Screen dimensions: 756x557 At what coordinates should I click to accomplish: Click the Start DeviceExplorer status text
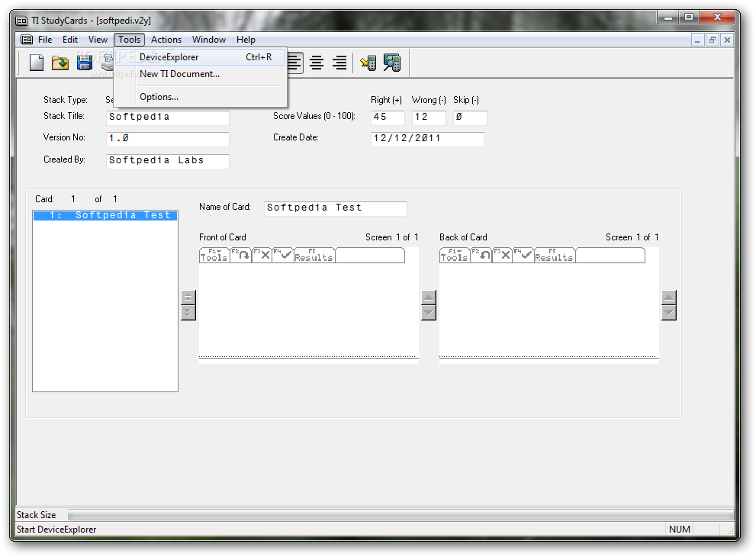(x=56, y=529)
